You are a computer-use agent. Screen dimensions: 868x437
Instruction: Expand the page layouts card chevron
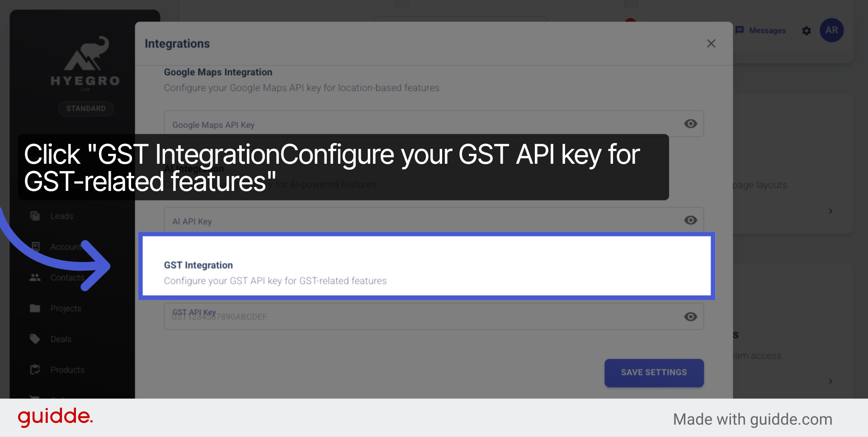coord(830,211)
